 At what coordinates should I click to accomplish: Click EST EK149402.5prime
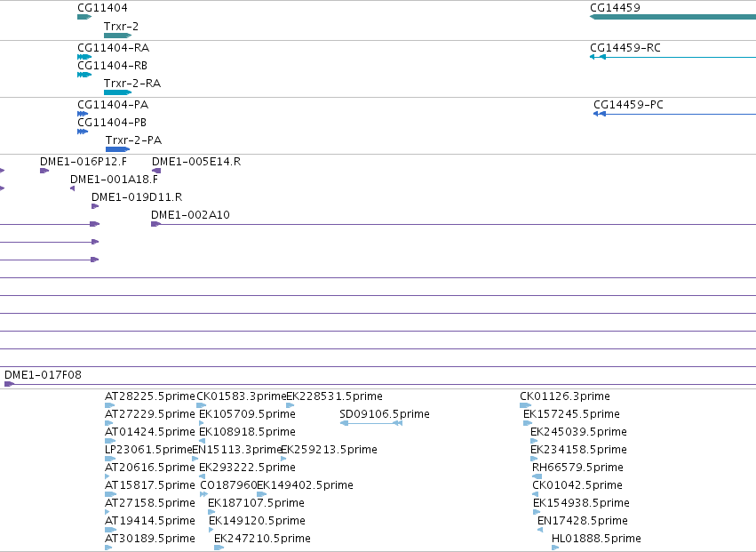(306, 486)
